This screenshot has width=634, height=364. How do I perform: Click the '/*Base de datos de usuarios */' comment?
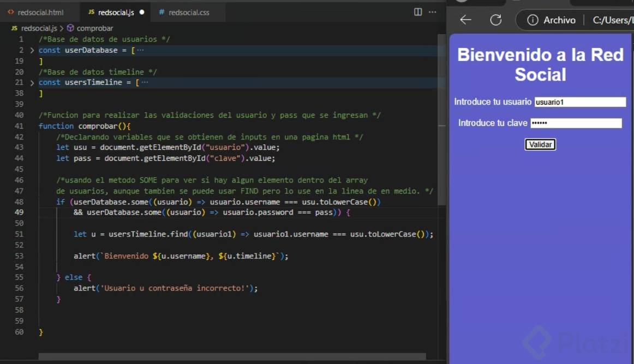pos(104,39)
